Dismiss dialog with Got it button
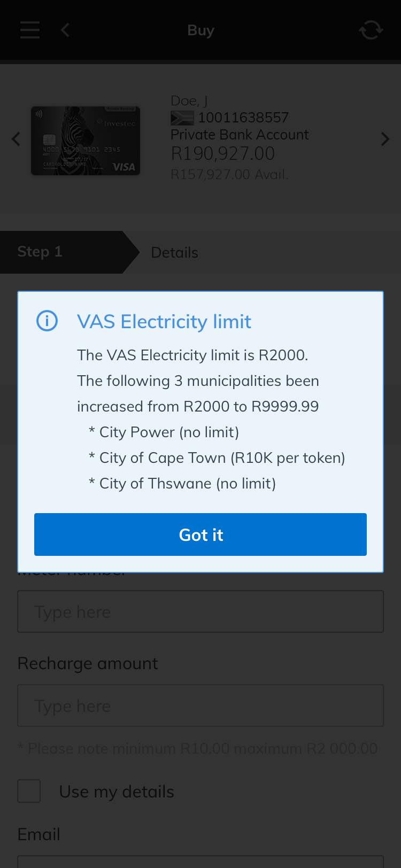Screen dimensions: 401x868 (x=200, y=534)
